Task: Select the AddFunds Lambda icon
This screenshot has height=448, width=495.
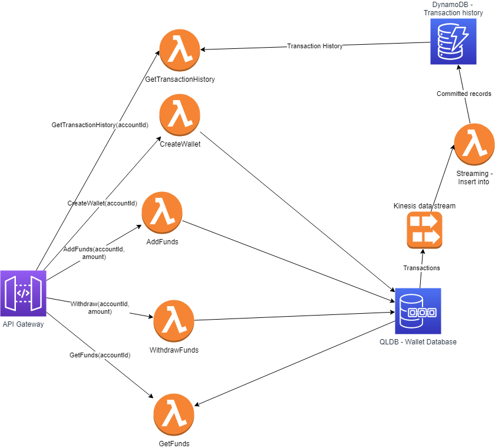Action: coord(162,212)
